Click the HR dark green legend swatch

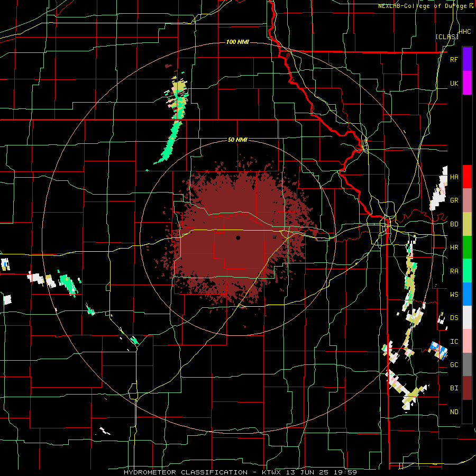pos(467,247)
